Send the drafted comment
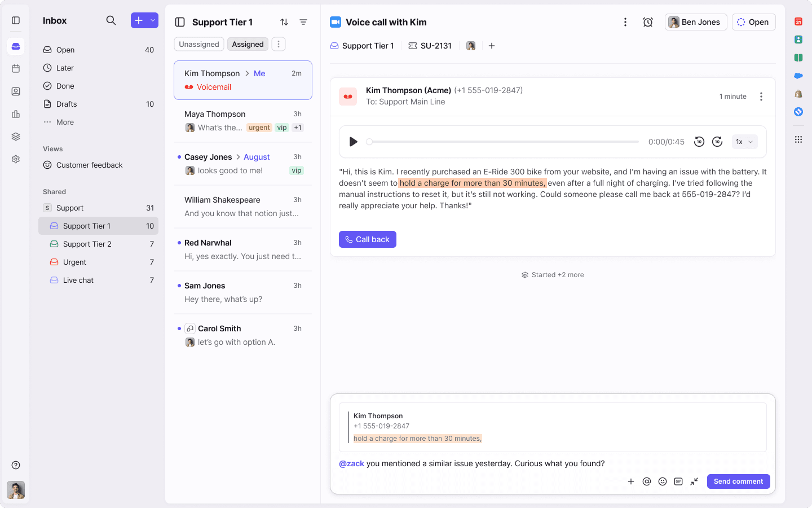 point(738,481)
